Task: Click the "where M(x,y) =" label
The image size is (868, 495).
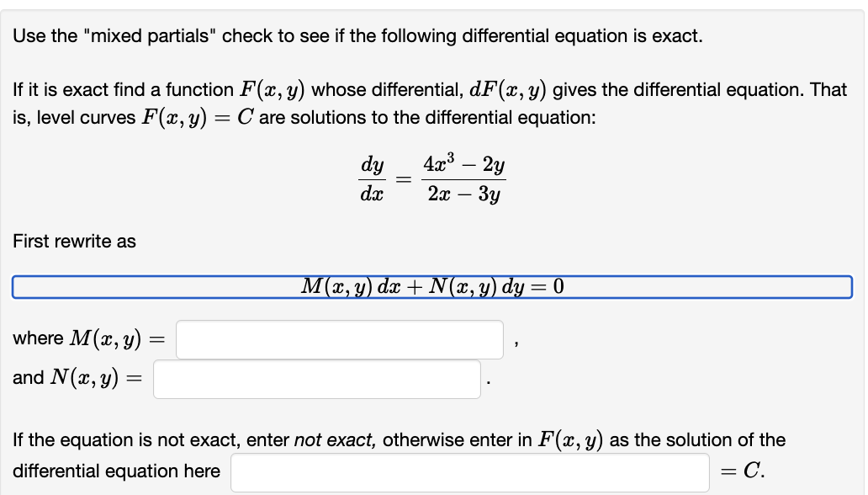Action: coord(88,338)
